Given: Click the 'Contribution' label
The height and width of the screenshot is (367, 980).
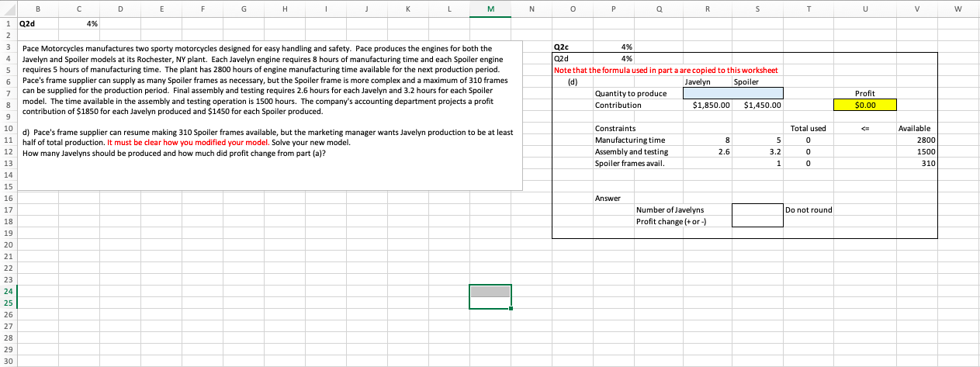Looking at the screenshot, I should pos(618,105).
